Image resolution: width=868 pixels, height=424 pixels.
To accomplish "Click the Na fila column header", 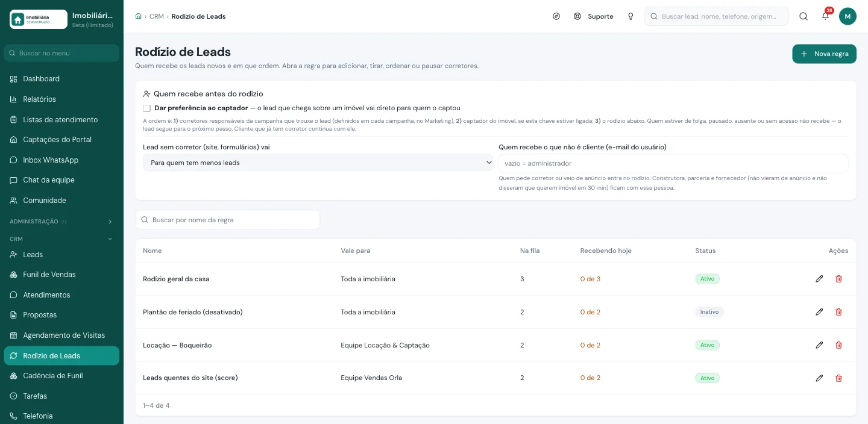I will (530, 251).
